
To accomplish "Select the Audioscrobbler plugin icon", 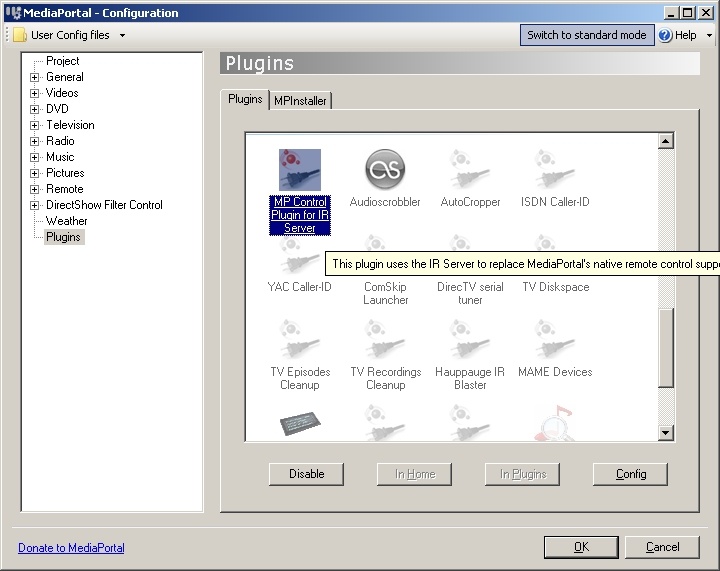I will tap(385, 169).
